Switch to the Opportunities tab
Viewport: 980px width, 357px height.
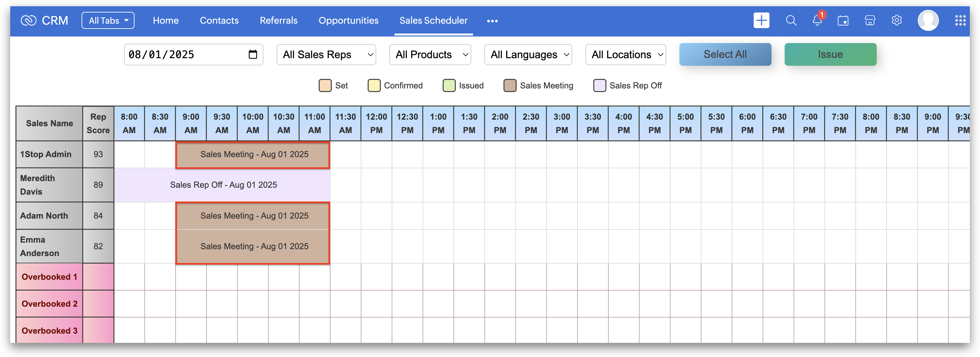pos(348,20)
